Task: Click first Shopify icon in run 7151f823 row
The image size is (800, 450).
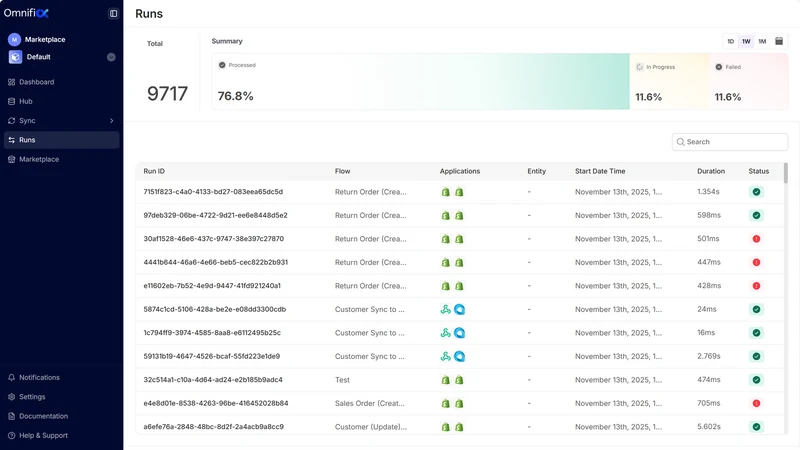Action: click(445, 192)
